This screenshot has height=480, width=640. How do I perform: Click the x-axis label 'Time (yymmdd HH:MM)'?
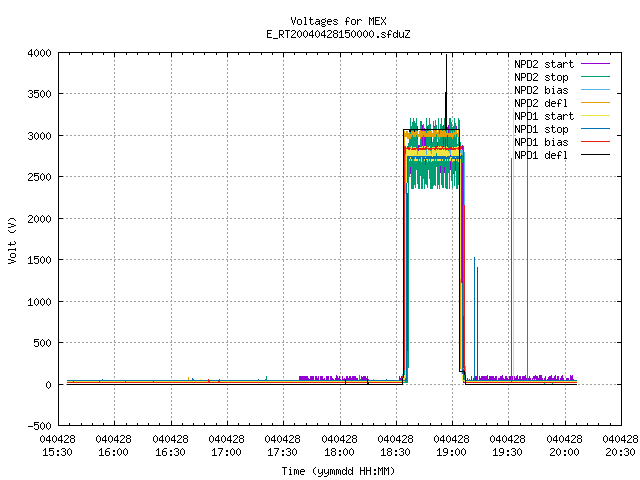coord(338,471)
